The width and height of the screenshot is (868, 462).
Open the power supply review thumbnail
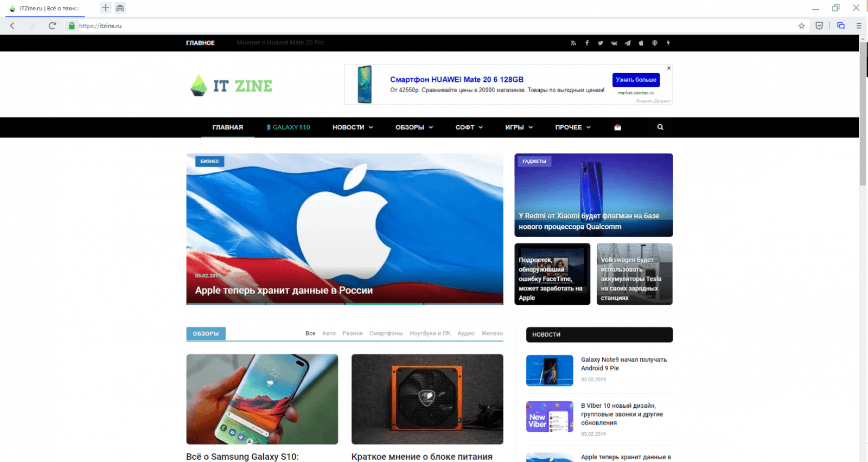pyautogui.click(x=427, y=399)
